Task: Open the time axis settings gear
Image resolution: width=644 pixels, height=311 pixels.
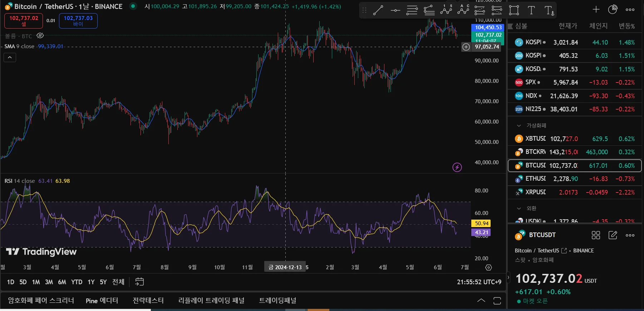Action: 488,267
